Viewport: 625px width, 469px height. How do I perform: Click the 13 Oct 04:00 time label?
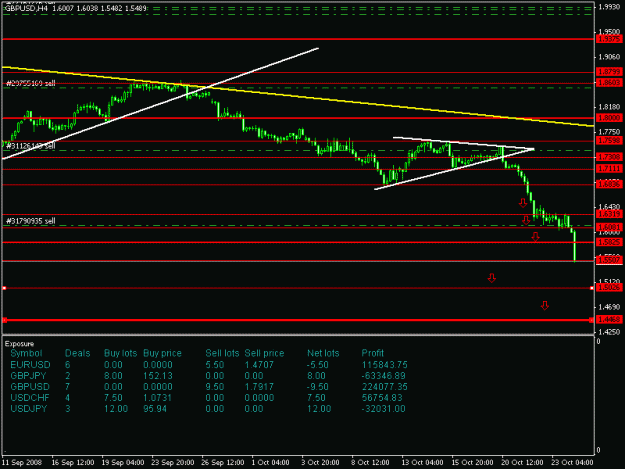[422, 462]
